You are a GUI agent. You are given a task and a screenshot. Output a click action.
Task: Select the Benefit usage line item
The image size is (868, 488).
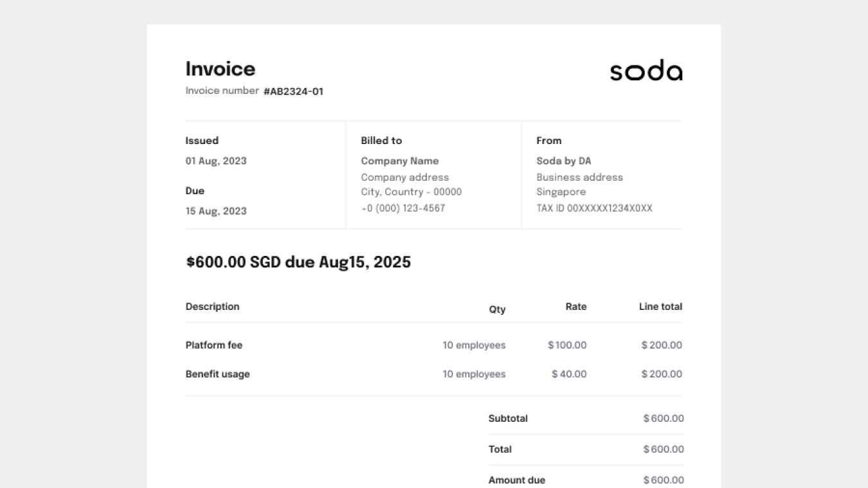click(217, 374)
